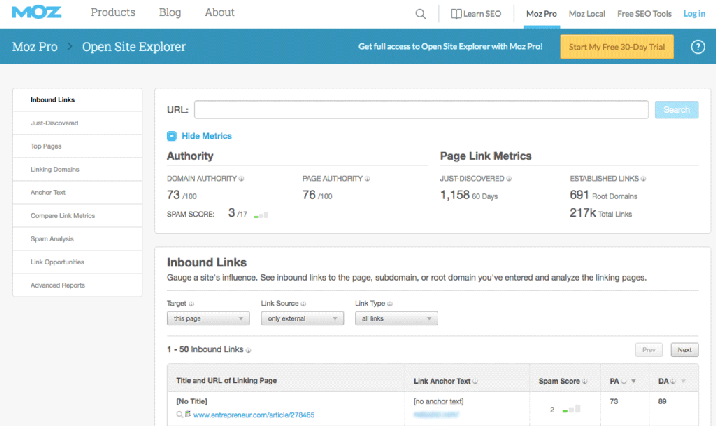Click Domain Authority info icon

[241, 179]
